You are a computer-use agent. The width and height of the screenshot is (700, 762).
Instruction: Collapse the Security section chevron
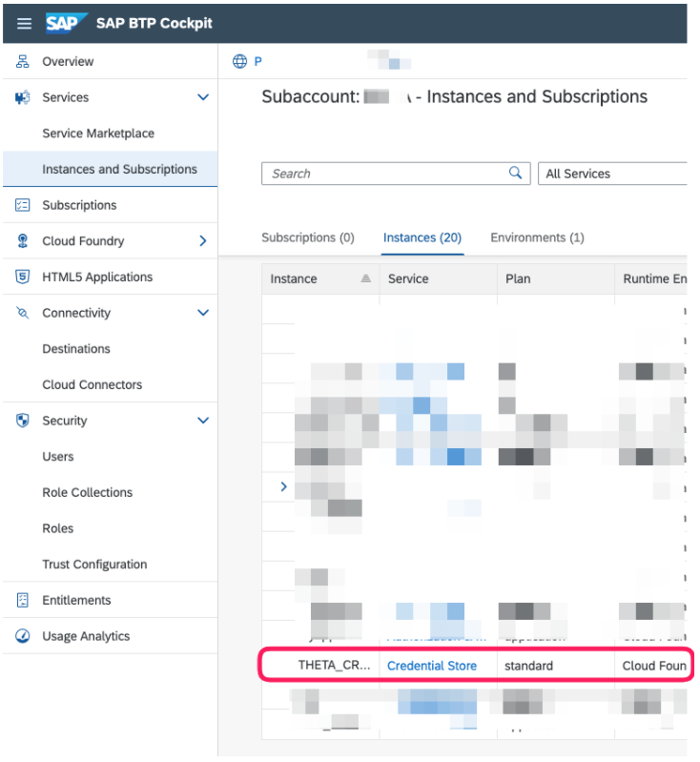coord(203,421)
